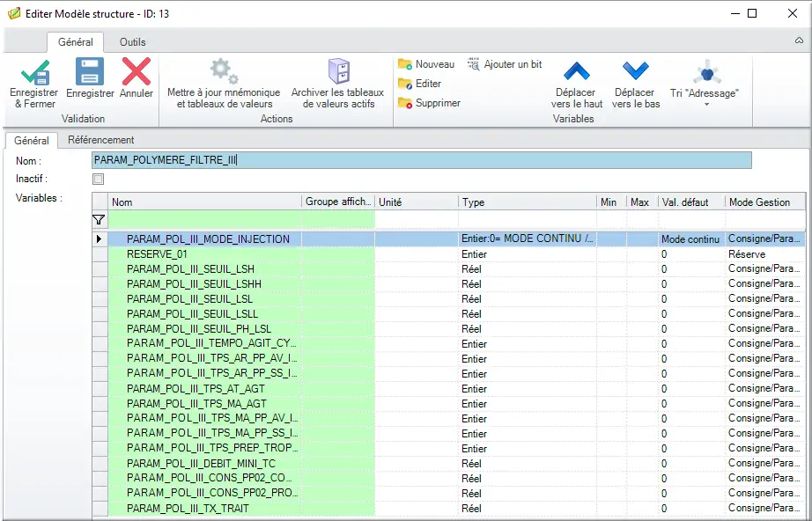The width and height of the screenshot is (812, 521).
Task: Select row PARAM_POL_III_TPS_MA_PP_SS_I...
Action: coord(449,434)
